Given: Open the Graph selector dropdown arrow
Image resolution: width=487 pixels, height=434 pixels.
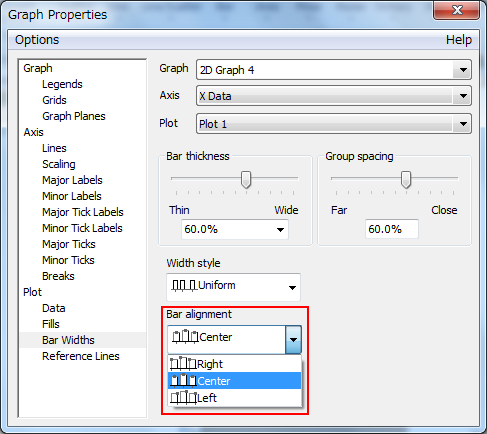Looking at the screenshot, I should 463,70.
